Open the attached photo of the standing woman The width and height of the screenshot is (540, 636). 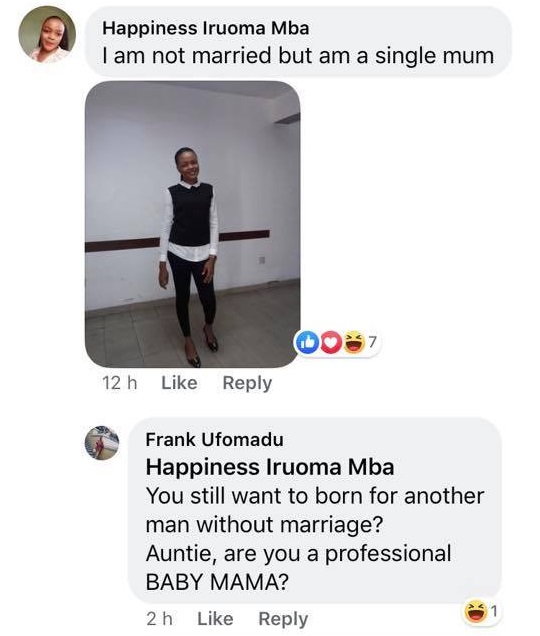click(x=193, y=224)
